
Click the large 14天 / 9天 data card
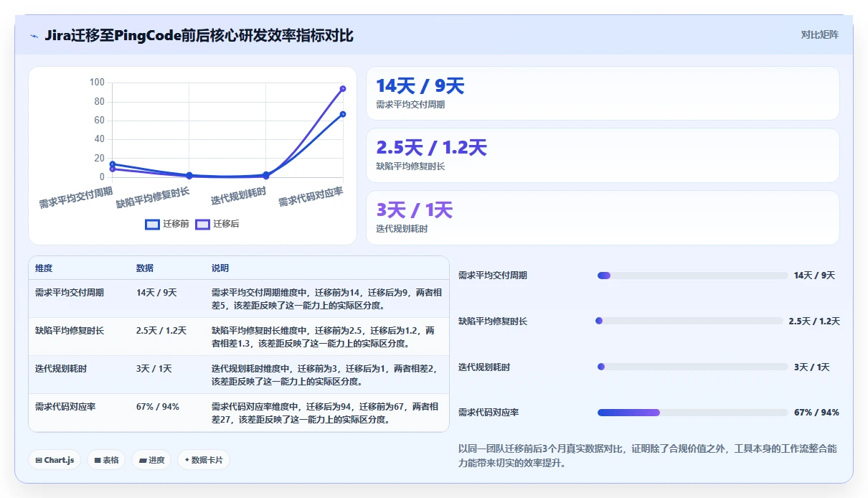603,93
